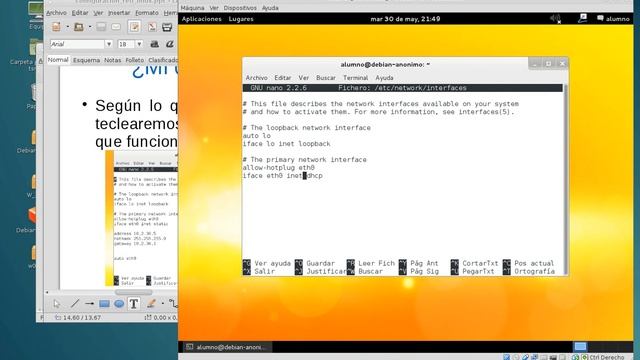Select the Text tool T icon
This screenshot has width=640, height=360.
(x=134, y=304)
